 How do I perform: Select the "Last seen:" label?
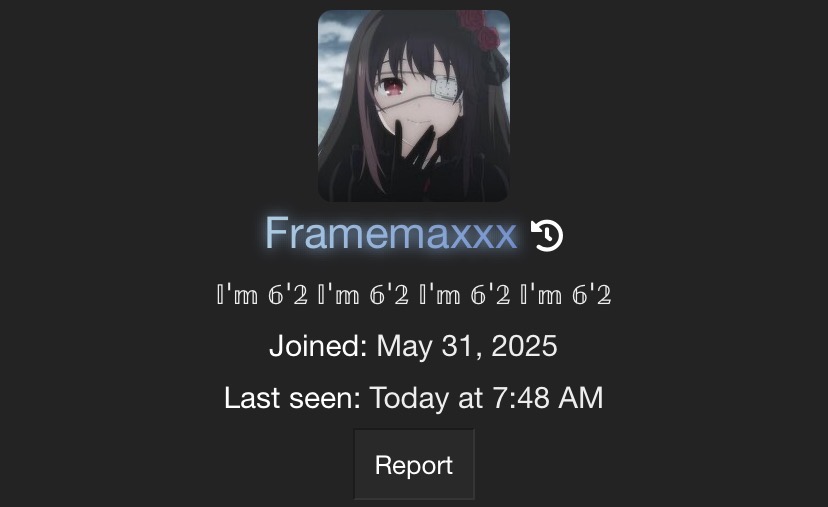(x=292, y=398)
